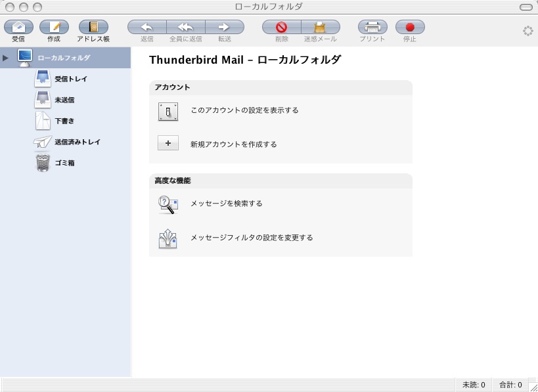Open a new message with 作成 icon
The width and height of the screenshot is (538, 392).
pyautogui.click(x=54, y=27)
